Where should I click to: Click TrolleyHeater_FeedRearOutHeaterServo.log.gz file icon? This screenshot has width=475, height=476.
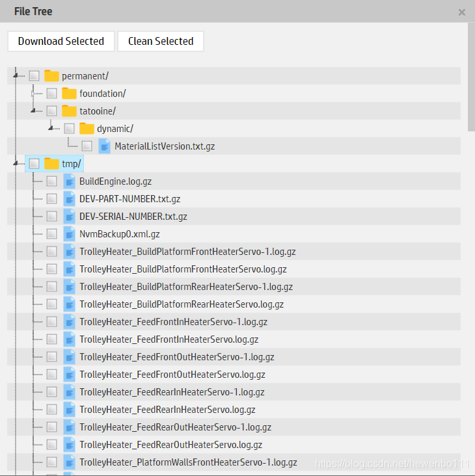click(69, 445)
